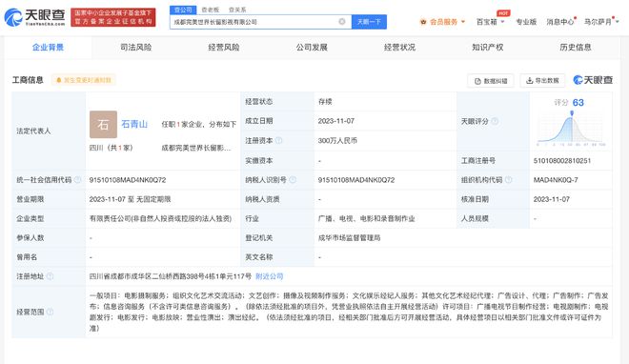The image size is (629, 364).
Task: Select the 查关系 search tab
Action: click(x=237, y=10)
